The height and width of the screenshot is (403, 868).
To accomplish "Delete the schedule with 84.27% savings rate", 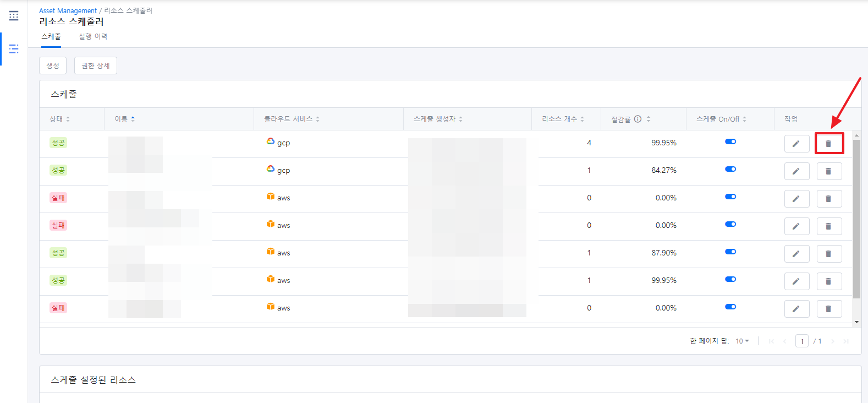I will 828,171.
